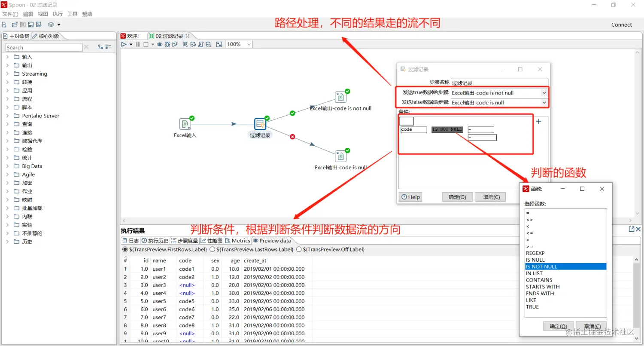Click the 步骤名称 input field
The width and height of the screenshot is (644, 346).
pyautogui.click(x=499, y=83)
